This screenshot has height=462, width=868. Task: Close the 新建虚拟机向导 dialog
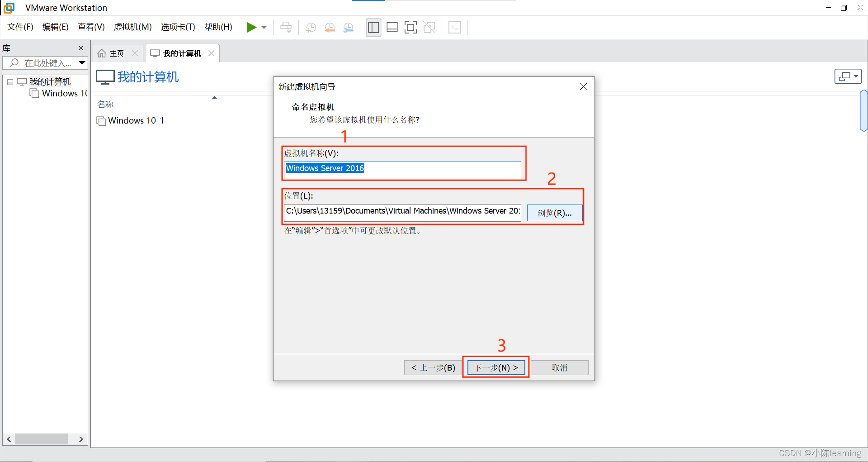point(584,86)
